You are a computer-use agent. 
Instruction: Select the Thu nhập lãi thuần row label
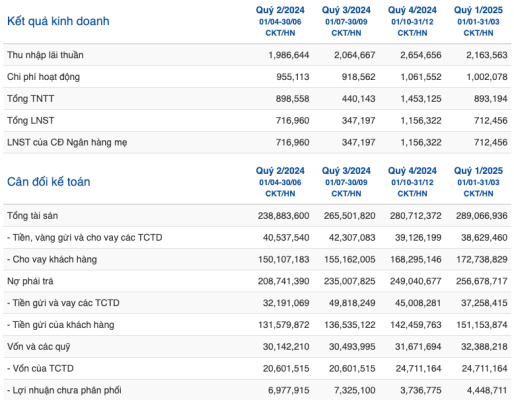45,55
